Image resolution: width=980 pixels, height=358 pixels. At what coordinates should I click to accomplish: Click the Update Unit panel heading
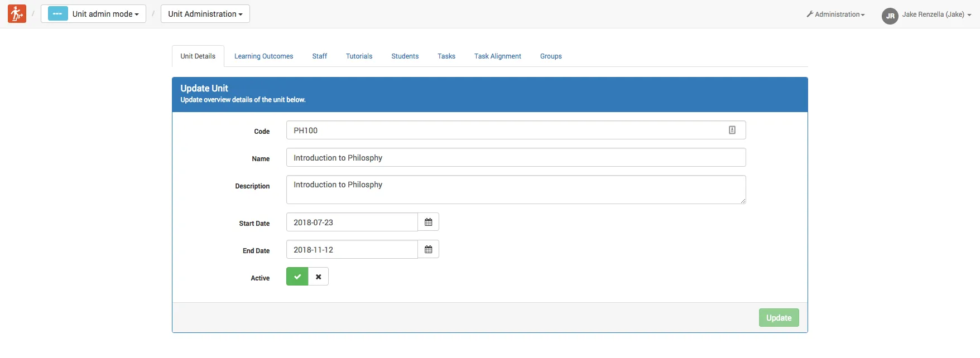[204, 88]
